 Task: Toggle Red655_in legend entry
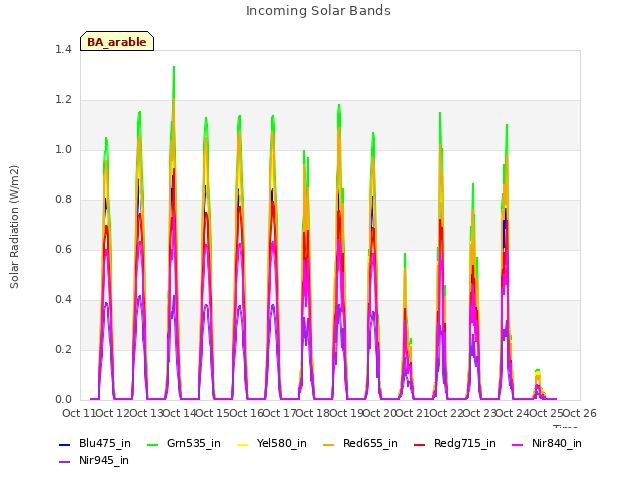(x=360, y=443)
